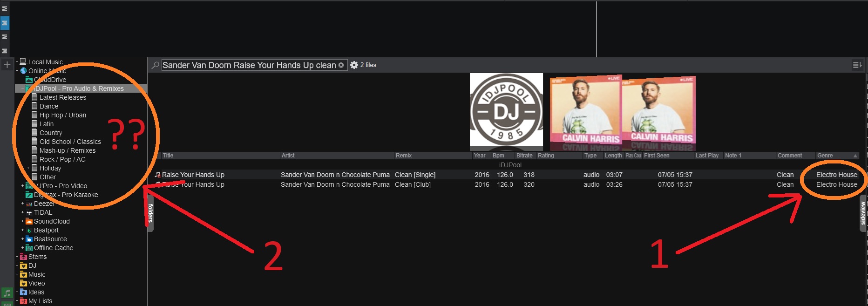This screenshot has width=868, height=306.
Task: Expand the Beatport node
Action: click(22, 230)
